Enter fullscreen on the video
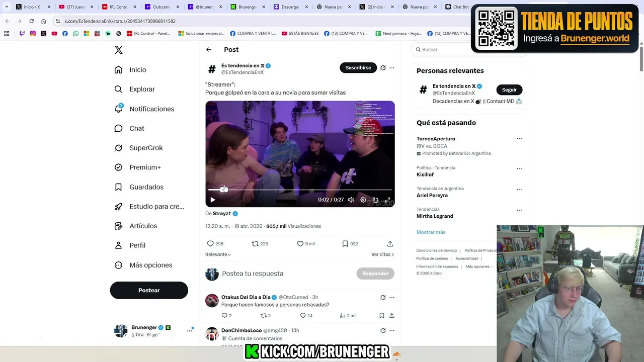The height and width of the screenshot is (362, 644). tap(387, 200)
